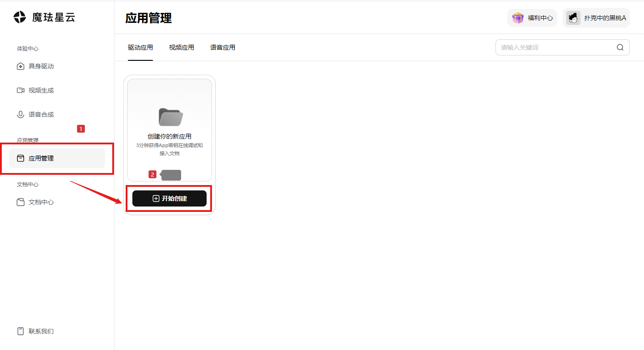Click the 应用管理 sidebar icon
Image resolution: width=644 pixels, height=350 pixels.
(21, 158)
